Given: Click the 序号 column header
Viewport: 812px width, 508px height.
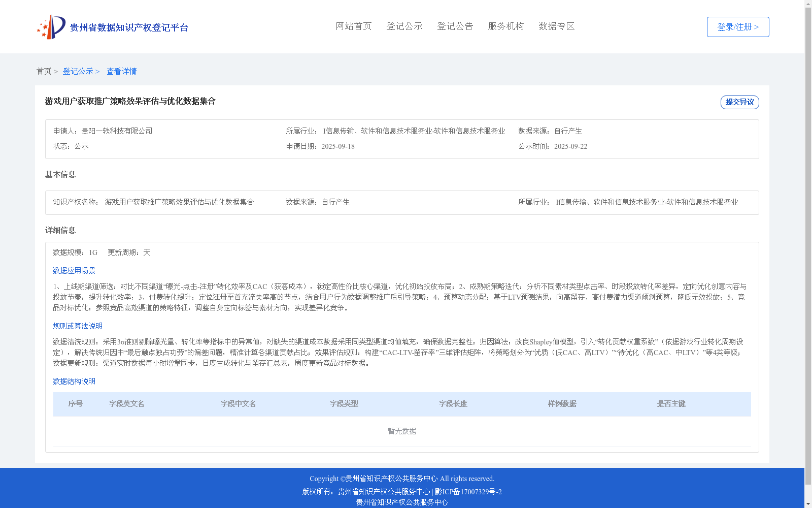Looking at the screenshot, I should pyautogui.click(x=76, y=404).
